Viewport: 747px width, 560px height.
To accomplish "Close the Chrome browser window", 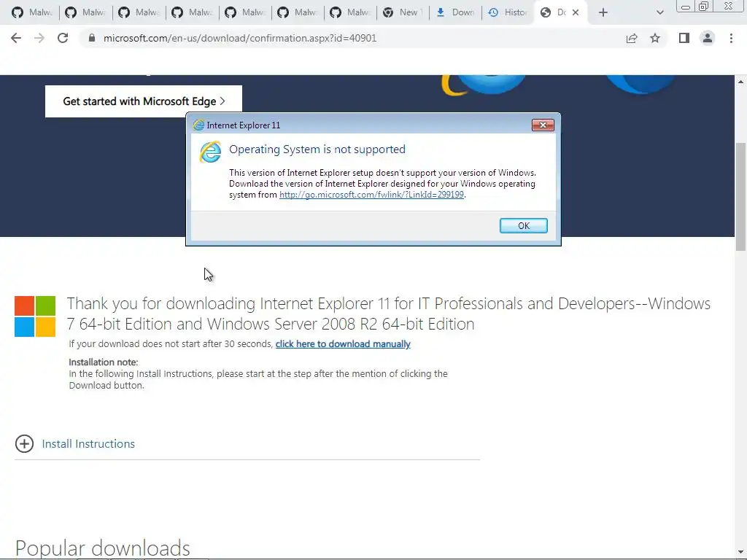I will click(x=729, y=7).
